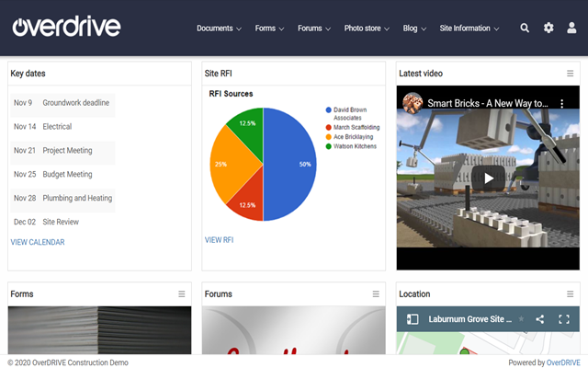Screen dimensions: 588x368
Task: Open the Latest video panel menu icon
Action: (x=571, y=73)
